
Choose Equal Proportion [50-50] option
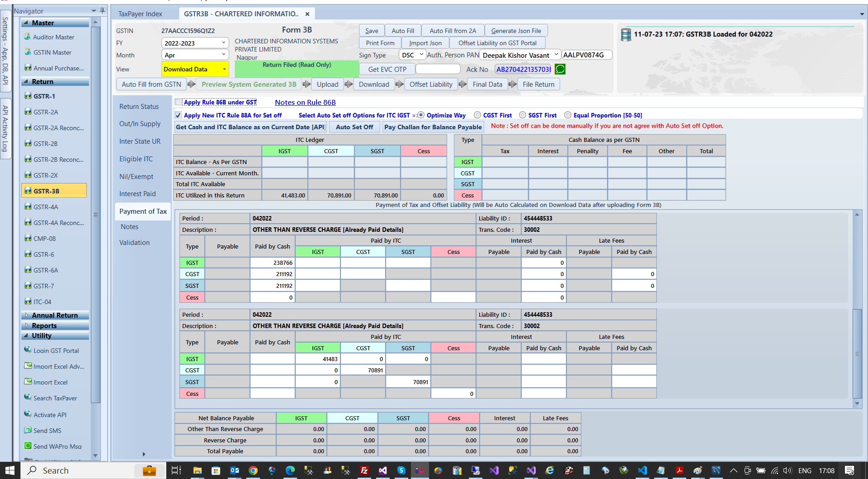[x=568, y=115]
